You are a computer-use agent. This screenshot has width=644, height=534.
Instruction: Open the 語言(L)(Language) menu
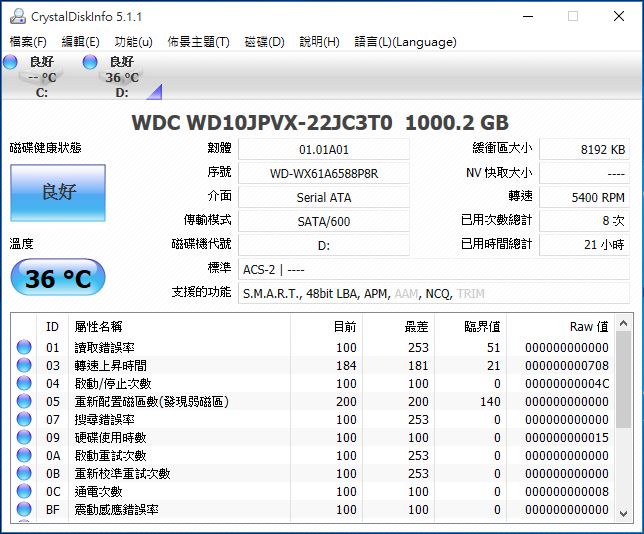pos(405,41)
